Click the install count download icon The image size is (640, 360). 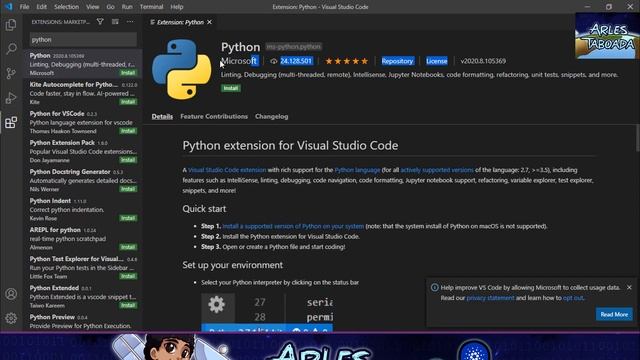(x=273, y=61)
